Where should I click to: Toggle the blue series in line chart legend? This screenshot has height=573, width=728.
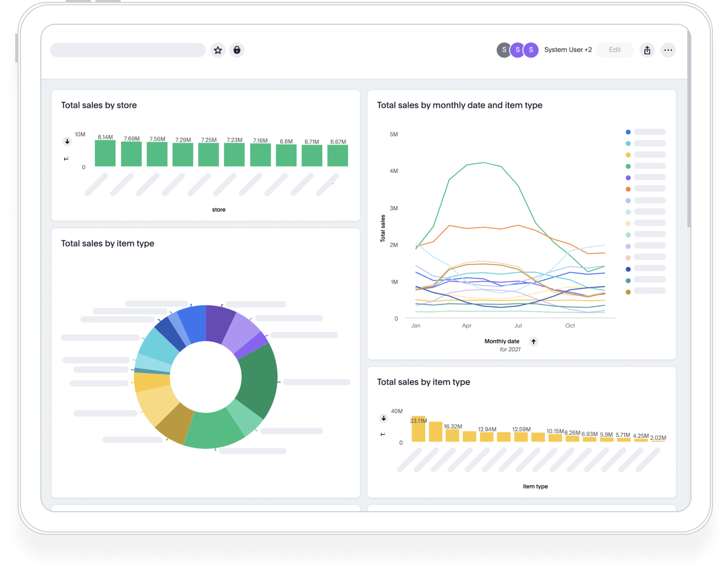[628, 132]
